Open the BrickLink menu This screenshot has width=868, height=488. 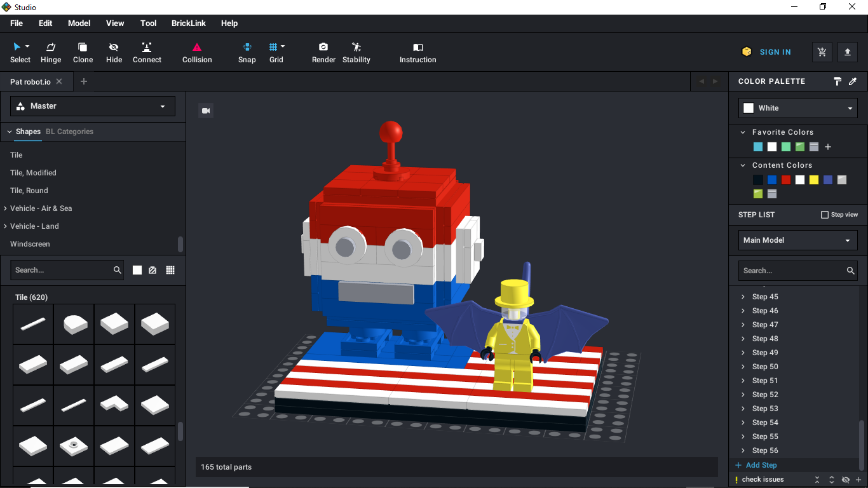pos(189,24)
